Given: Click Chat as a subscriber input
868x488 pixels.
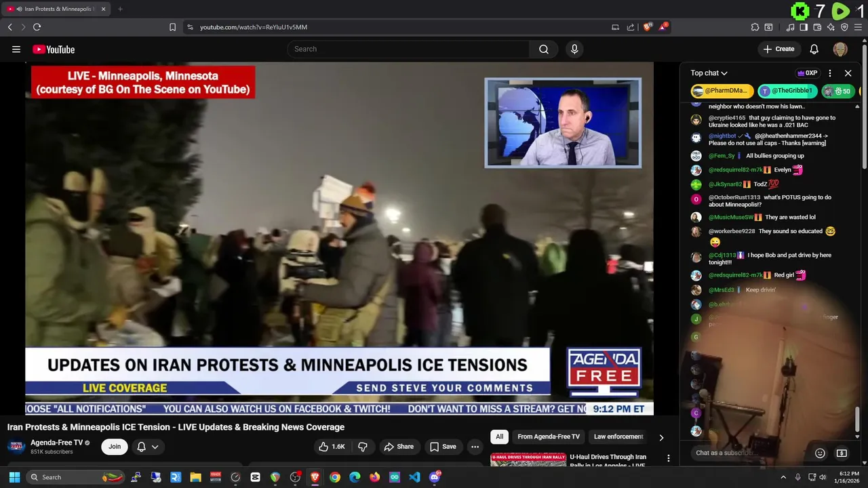Looking at the screenshot, I should coord(748,453).
